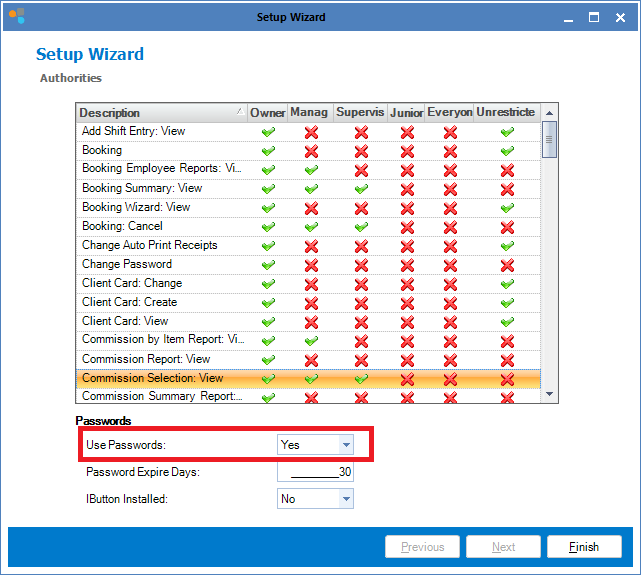Open the IButton Installed dropdown

[x=345, y=499]
